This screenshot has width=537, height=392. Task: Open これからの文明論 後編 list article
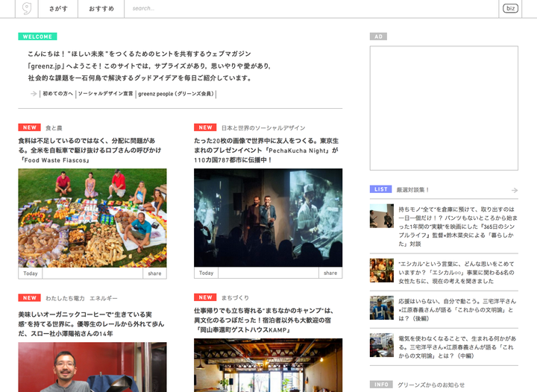457,310
